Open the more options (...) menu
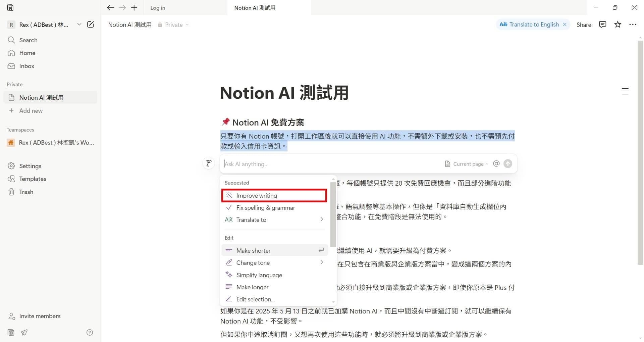This screenshot has width=644, height=342. 633,24
